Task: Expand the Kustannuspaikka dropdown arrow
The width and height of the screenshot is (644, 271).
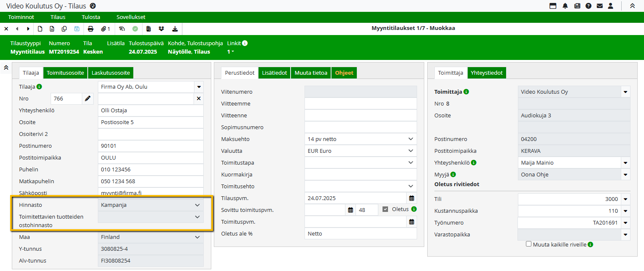Action: (x=625, y=211)
